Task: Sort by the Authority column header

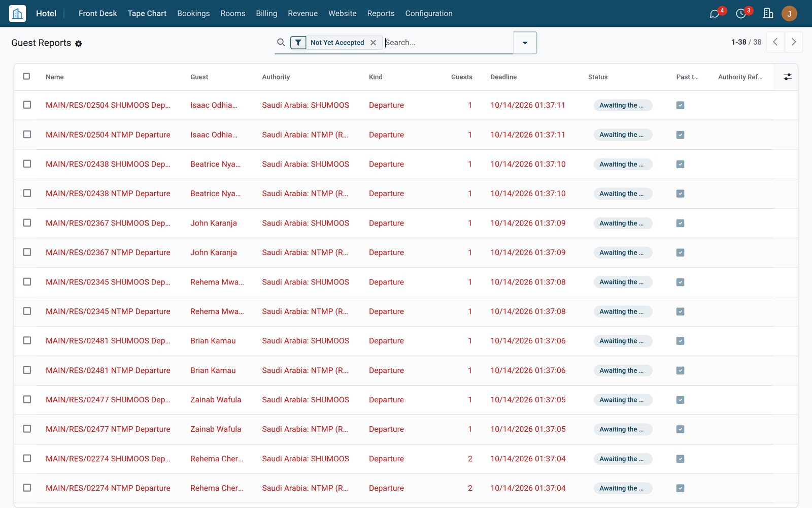Action: coord(276,77)
